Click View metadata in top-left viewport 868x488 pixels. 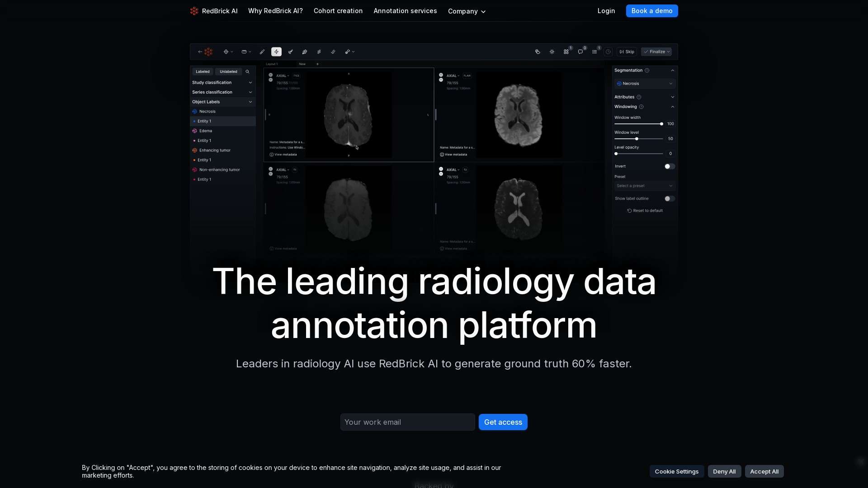283,155
